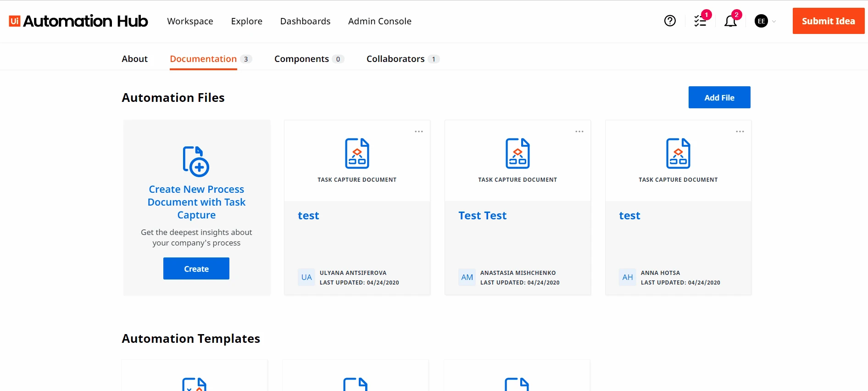Click the Submit Idea button
The height and width of the screenshot is (391, 868).
pos(829,21)
